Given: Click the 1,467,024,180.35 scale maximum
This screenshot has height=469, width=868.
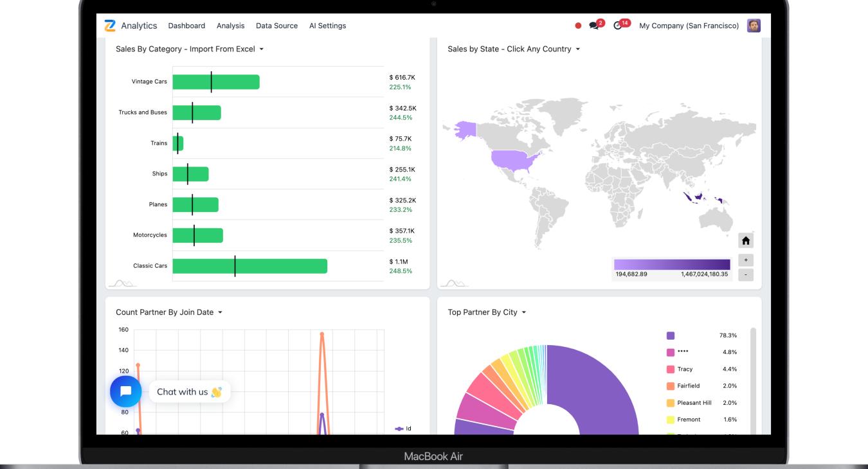Looking at the screenshot, I should [x=704, y=274].
